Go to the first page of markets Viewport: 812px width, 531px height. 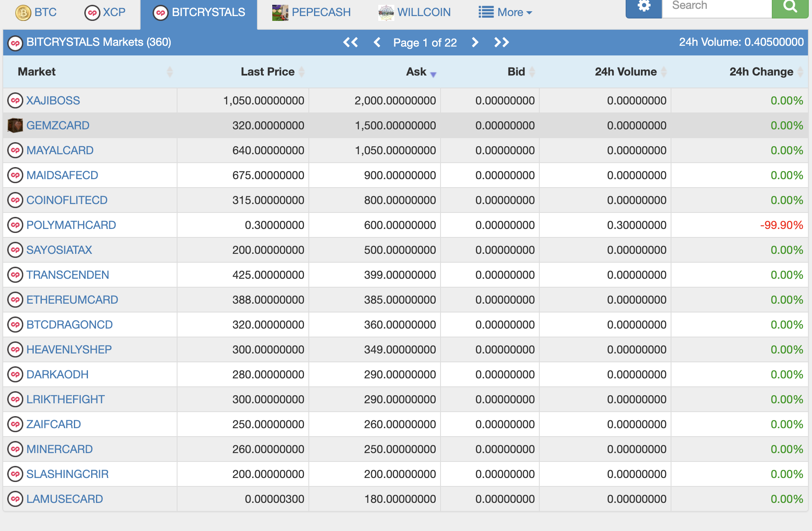coord(351,42)
